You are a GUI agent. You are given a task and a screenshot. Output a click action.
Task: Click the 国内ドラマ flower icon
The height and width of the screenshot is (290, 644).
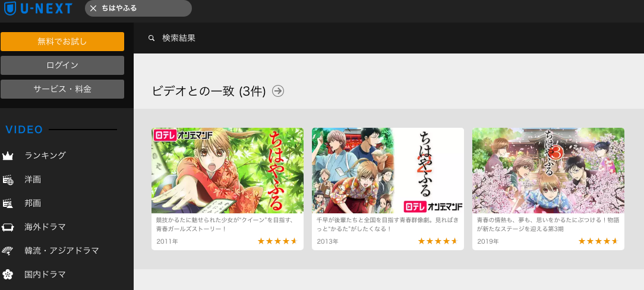click(x=8, y=275)
